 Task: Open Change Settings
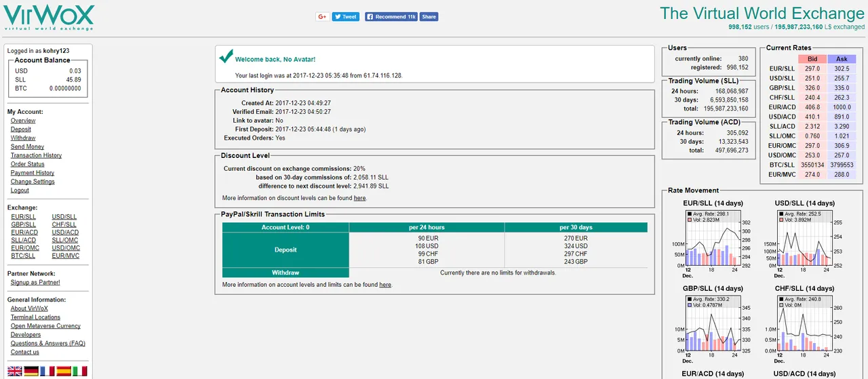tap(33, 182)
